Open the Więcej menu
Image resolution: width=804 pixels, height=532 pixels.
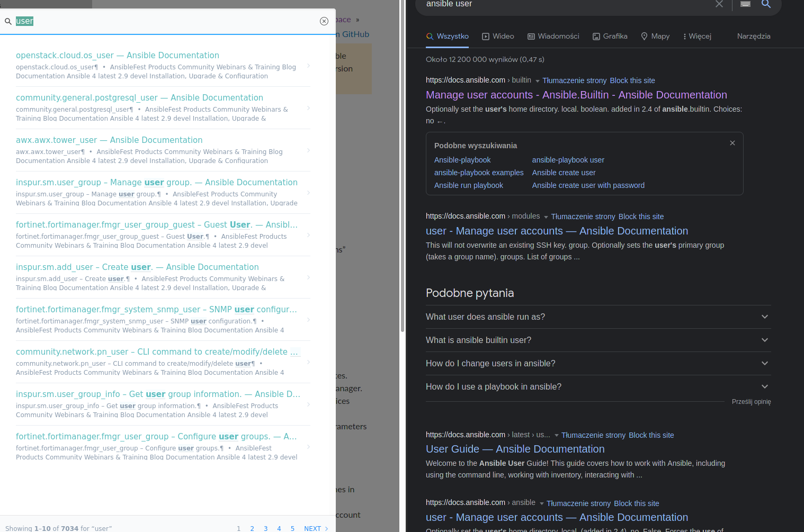coord(697,37)
